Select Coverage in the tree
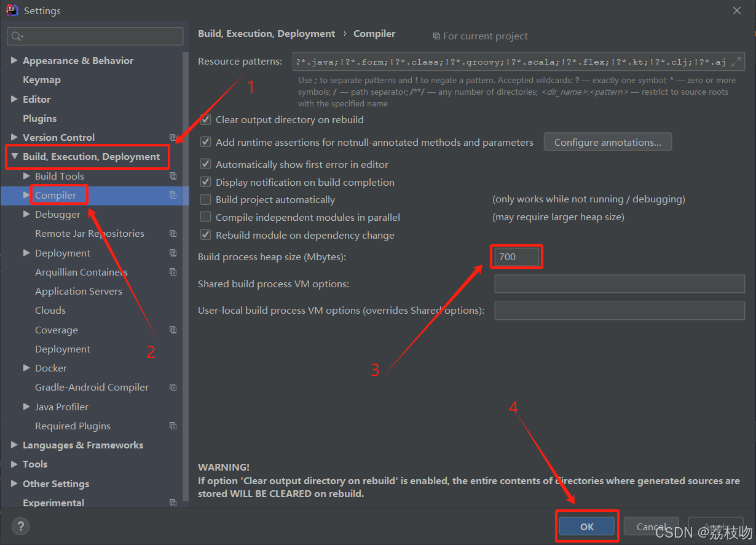Image resolution: width=756 pixels, height=545 pixels. [x=57, y=330]
